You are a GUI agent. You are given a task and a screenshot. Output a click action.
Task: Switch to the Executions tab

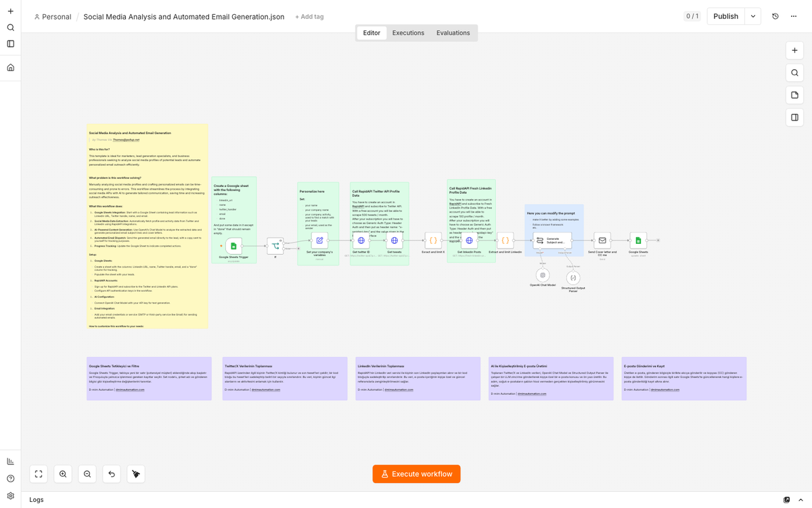click(x=408, y=33)
